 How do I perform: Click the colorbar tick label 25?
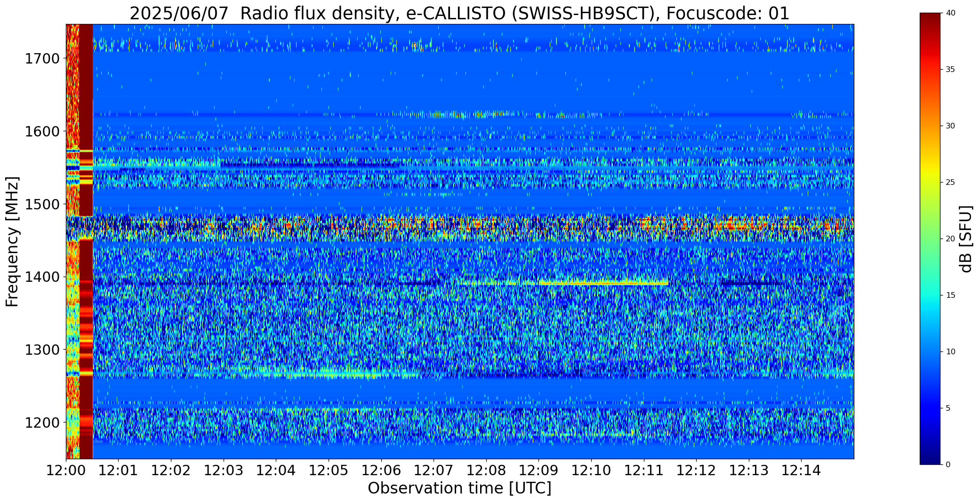coord(950,183)
